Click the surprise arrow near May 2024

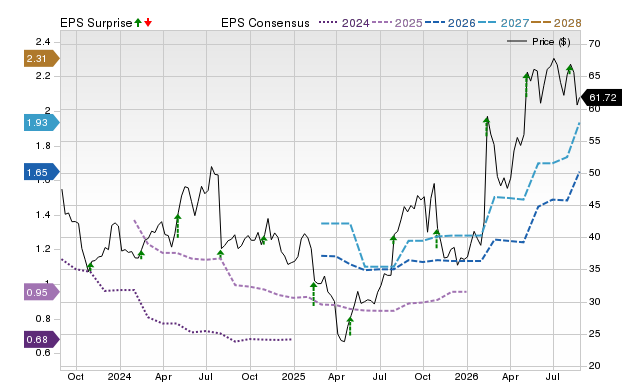(178, 226)
